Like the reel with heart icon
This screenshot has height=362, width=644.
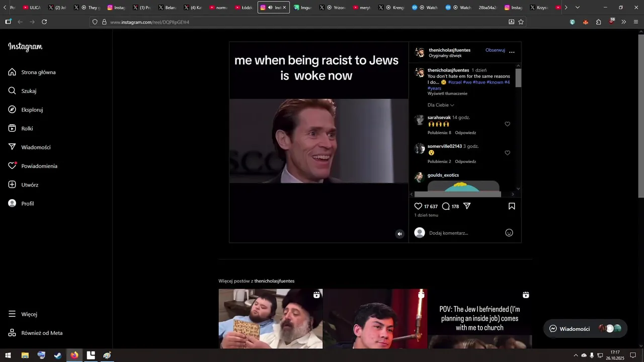pos(418,206)
